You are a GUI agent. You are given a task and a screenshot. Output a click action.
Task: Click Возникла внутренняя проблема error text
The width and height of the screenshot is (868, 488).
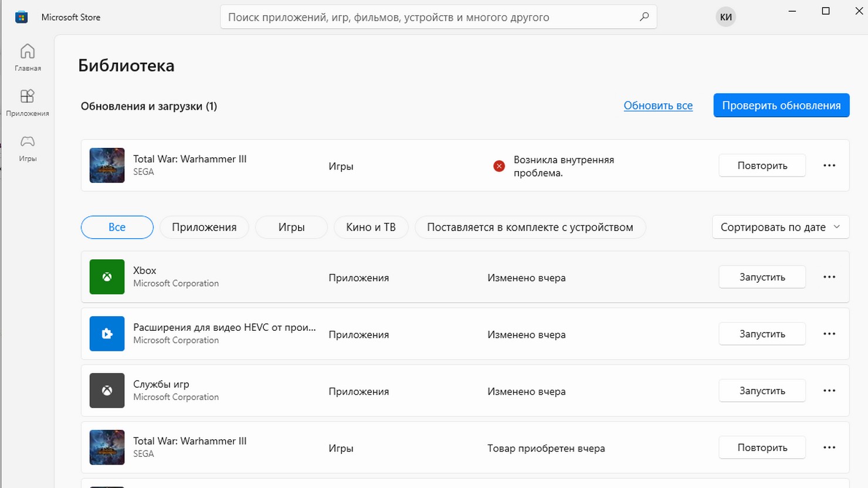pos(564,166)
